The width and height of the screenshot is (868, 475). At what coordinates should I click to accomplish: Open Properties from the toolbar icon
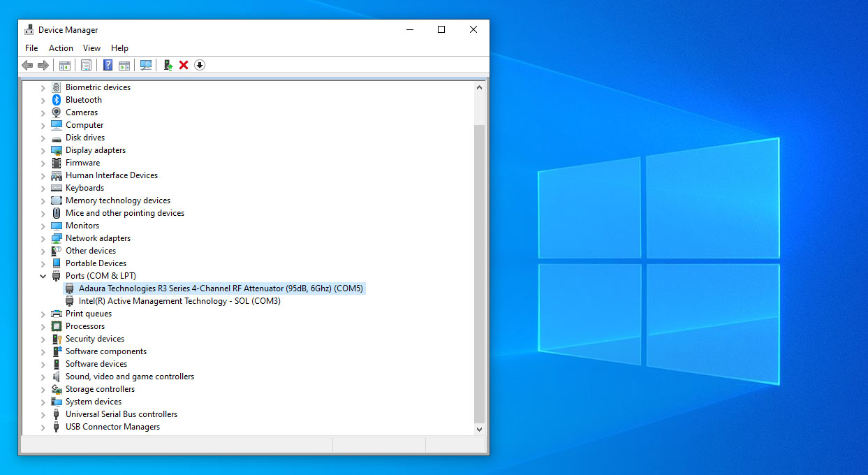(86, 65)
